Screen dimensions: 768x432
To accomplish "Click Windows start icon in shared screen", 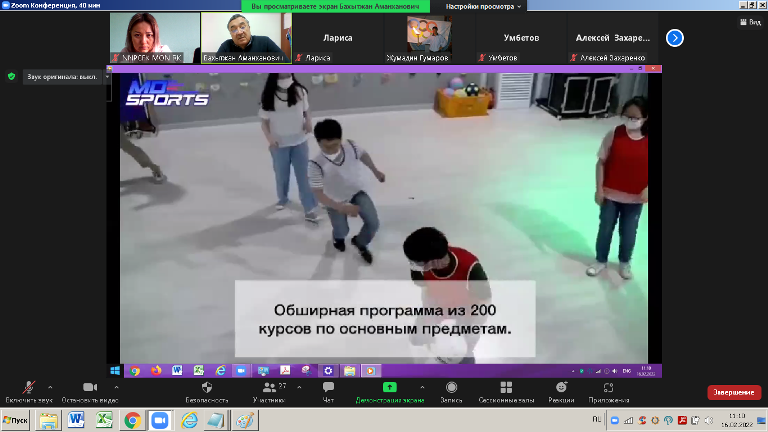I will tap(115, 371).
